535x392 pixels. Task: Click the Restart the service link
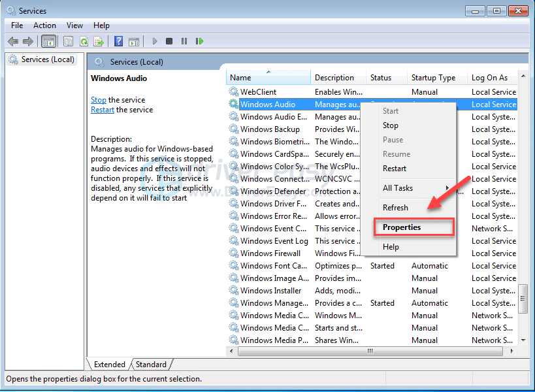coord(103,110)
